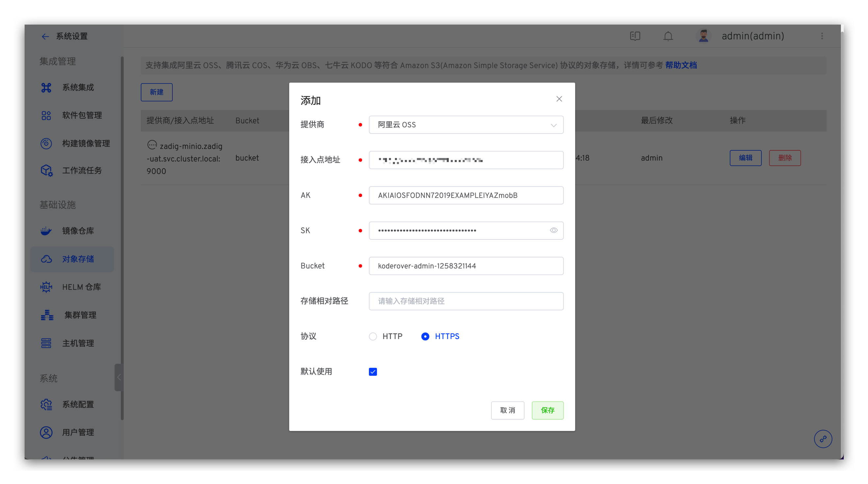Expand the zadig-minio address ellipsis icon
The height and width of the screenshot is (484, 868).
point(152,145)
